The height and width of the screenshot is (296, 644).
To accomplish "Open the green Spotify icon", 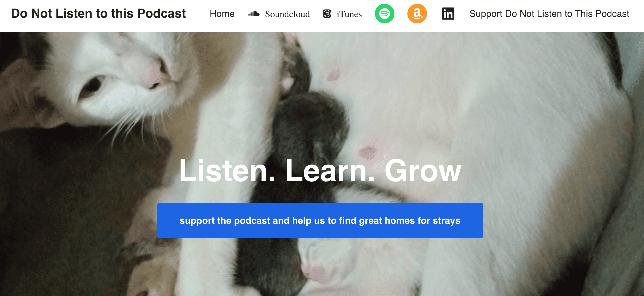I will (x=384, y=14).
